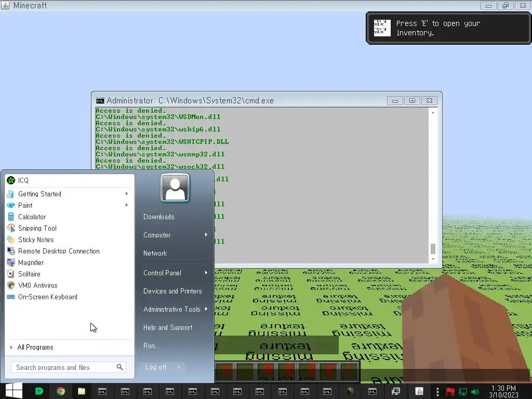Launch Remote Desktop Connection

[x=70, y=251]
